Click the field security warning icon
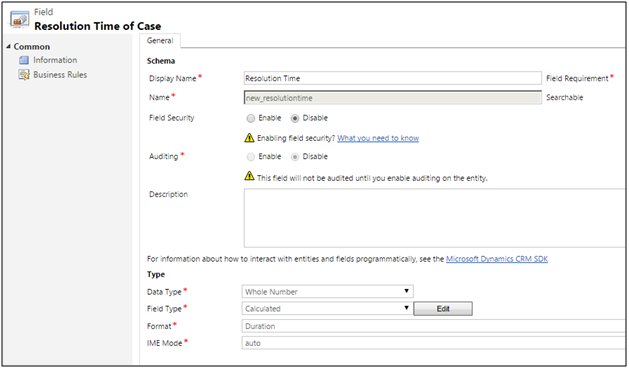629x368 pixels. click(x=249, y=138)
